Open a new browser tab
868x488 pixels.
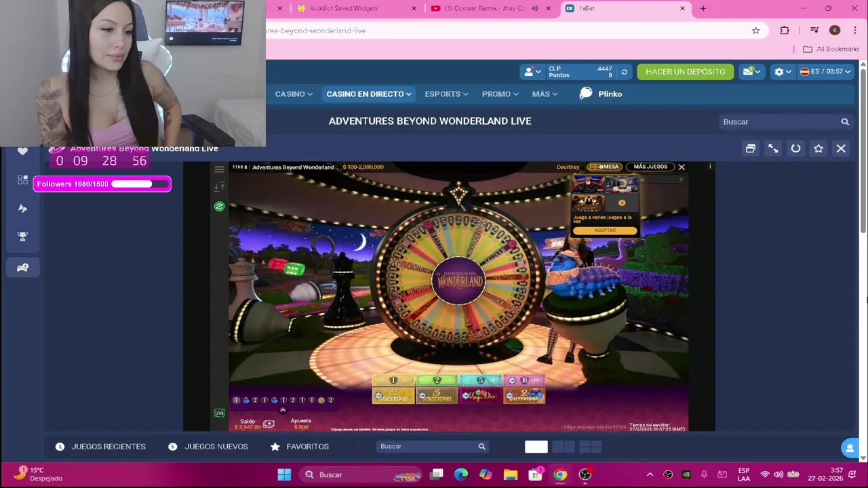[x=703, y=8]
